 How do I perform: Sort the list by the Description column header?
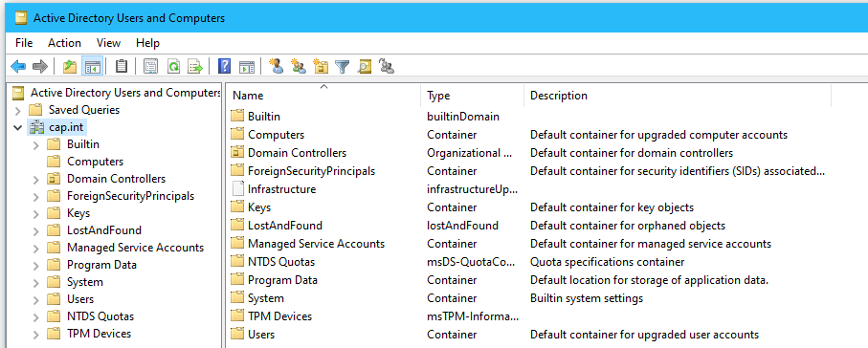[678, 96]
